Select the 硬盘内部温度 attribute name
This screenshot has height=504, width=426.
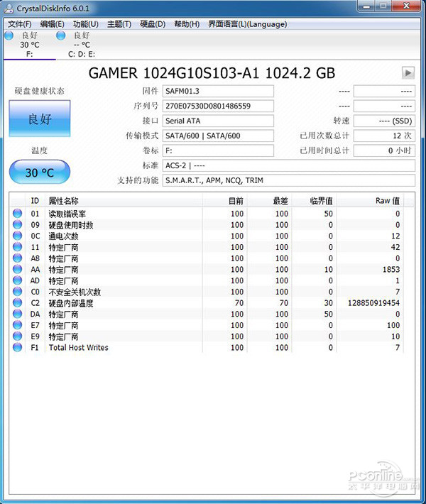coord(71,303)
